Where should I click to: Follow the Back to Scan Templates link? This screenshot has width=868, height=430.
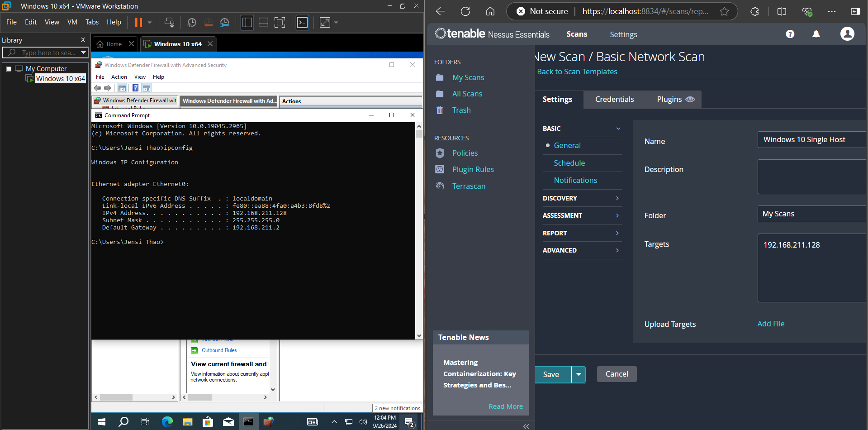pyautogui.click(x=577, y=72)
